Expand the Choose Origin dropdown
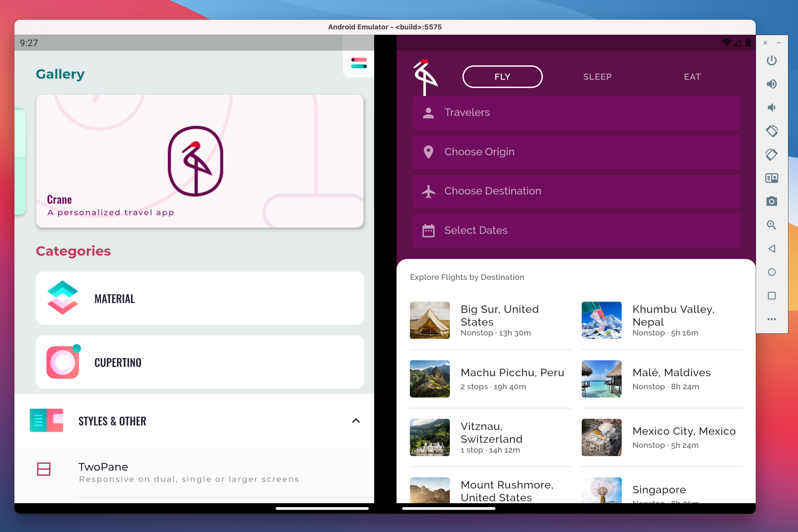 [x=575, y=151]
